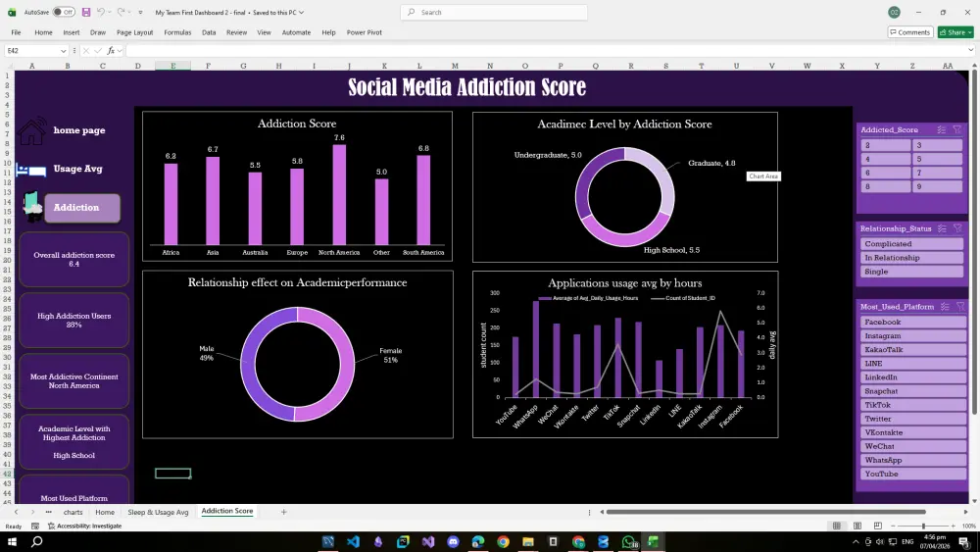Open Discord from the taskbar
The image size is (980, 552).
coord(453,541)
